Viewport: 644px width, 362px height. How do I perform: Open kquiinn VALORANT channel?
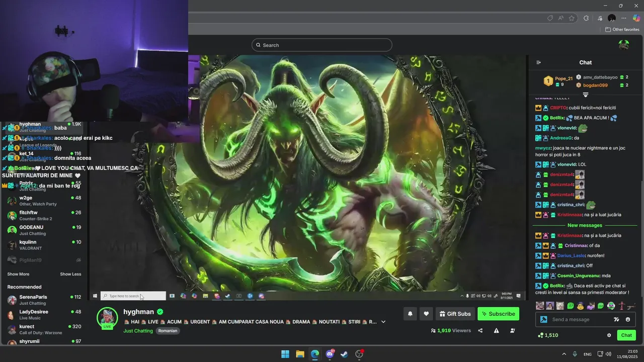click(x=44, y=245)
